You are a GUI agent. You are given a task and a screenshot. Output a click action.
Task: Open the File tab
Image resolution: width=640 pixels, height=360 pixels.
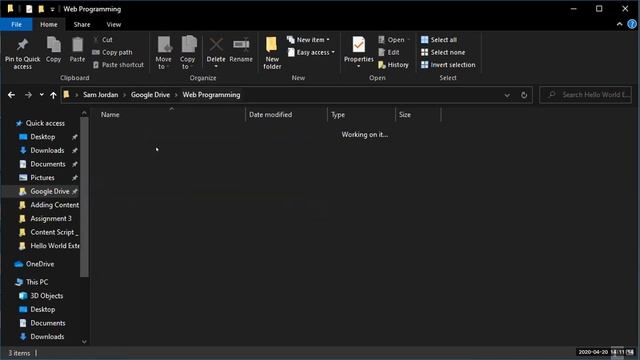coord(16,24)
